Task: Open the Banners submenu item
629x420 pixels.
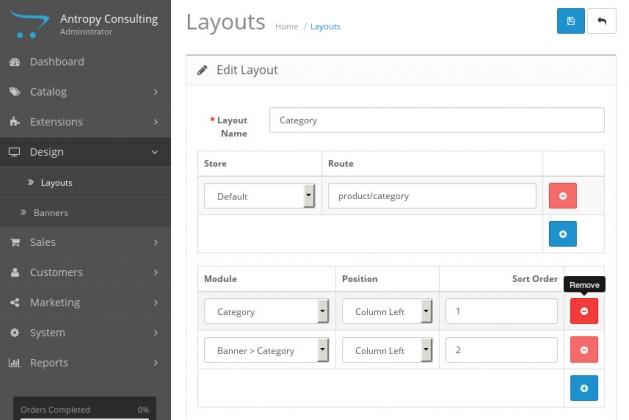Action: 85,213
